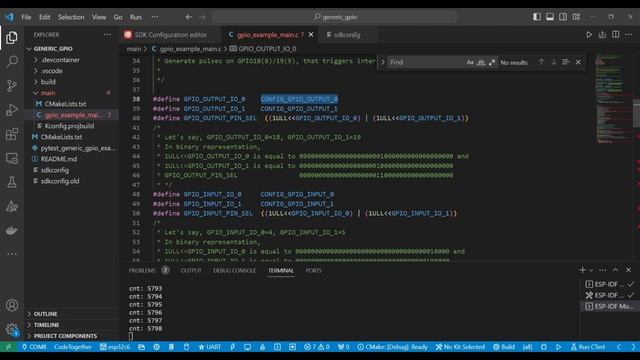
Task: Click the generic_gpio command center search box
Action: click(x=335, y=17)
